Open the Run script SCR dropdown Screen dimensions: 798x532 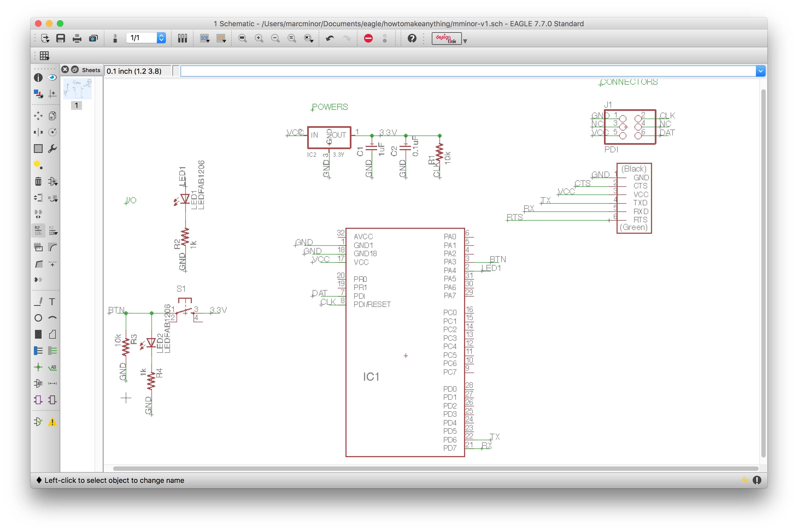click(205, 38)
